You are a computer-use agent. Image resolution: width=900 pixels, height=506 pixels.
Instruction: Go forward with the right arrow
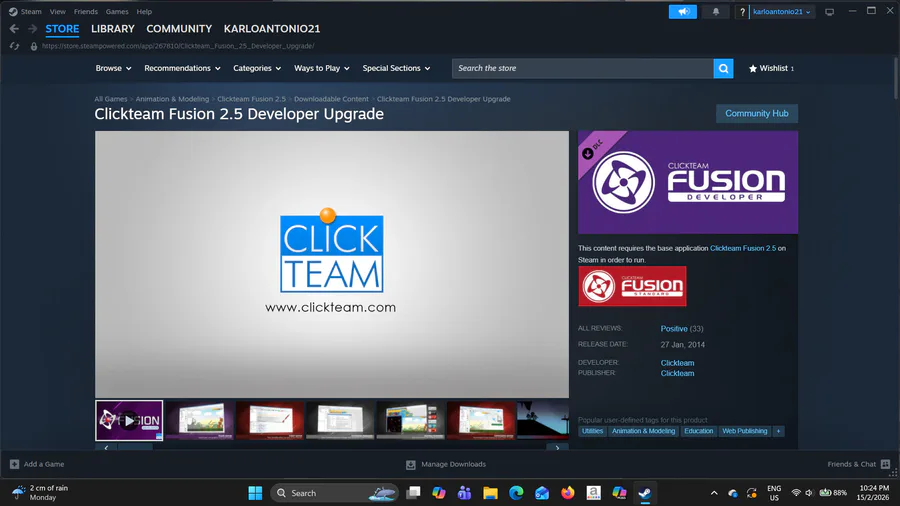tap(33, 29)
